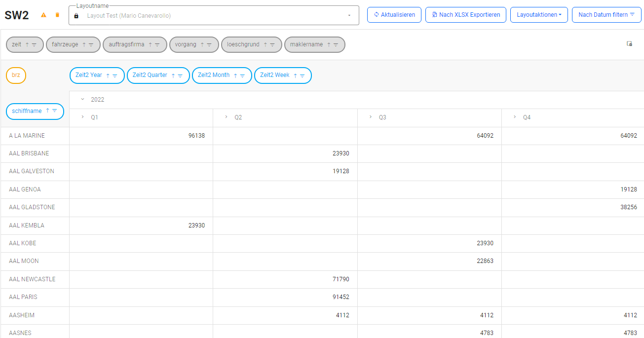Expand the Q1 quarter column
This screenshot has height=338, width=644.
82,117
